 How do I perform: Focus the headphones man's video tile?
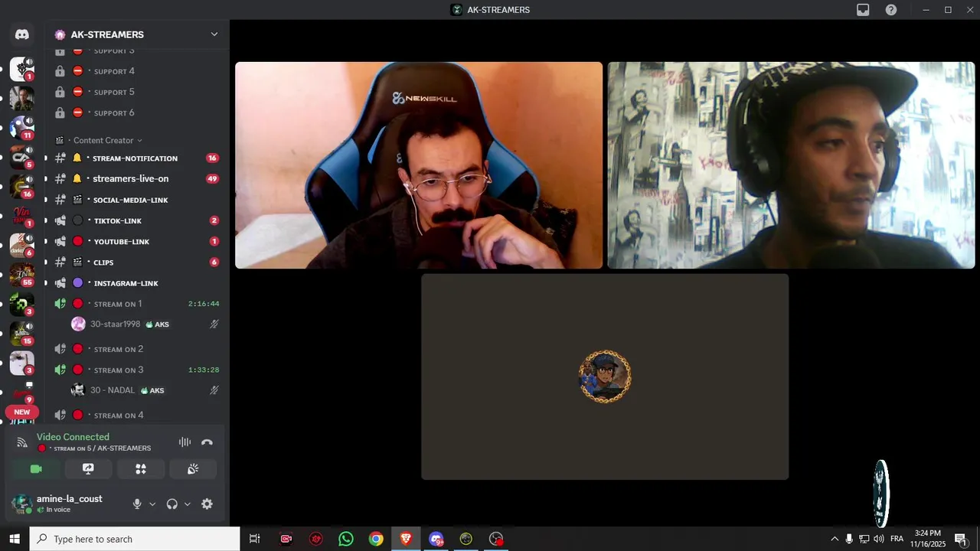pyautogui.click(x=791, y=165)
